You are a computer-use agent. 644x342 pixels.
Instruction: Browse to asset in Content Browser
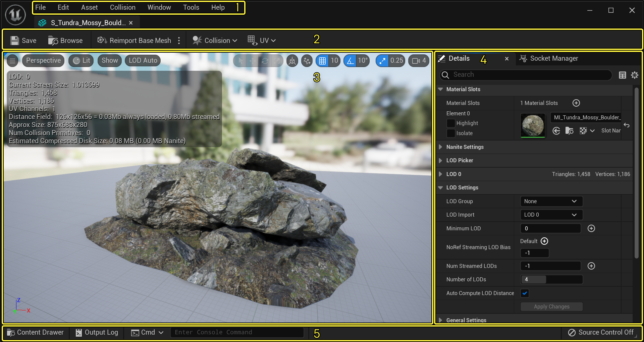coord(65,41)
